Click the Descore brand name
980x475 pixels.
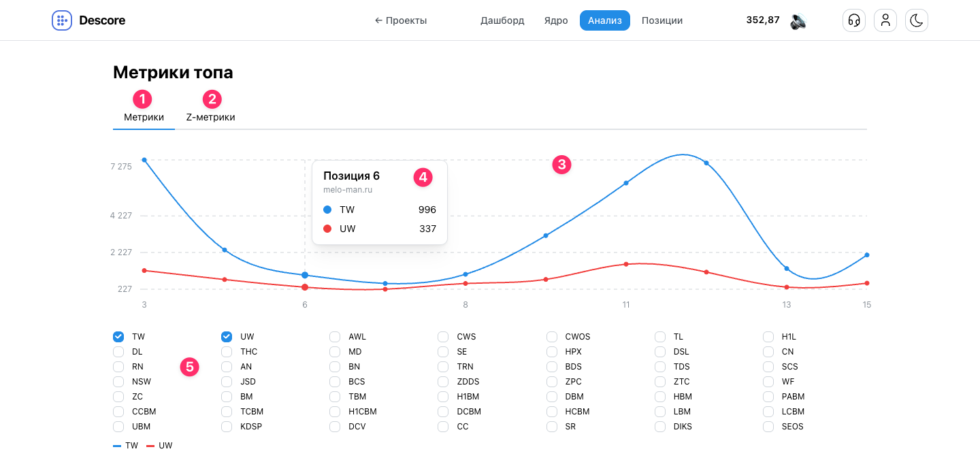tap(102, 20)
